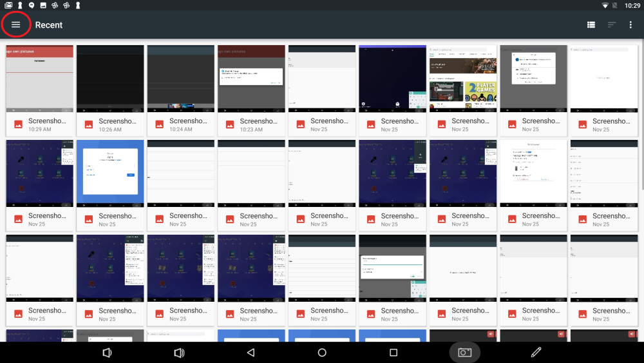Screen dimensions: 644x363
Task: Tap the recent apps square button
Action: pos(393,352)
